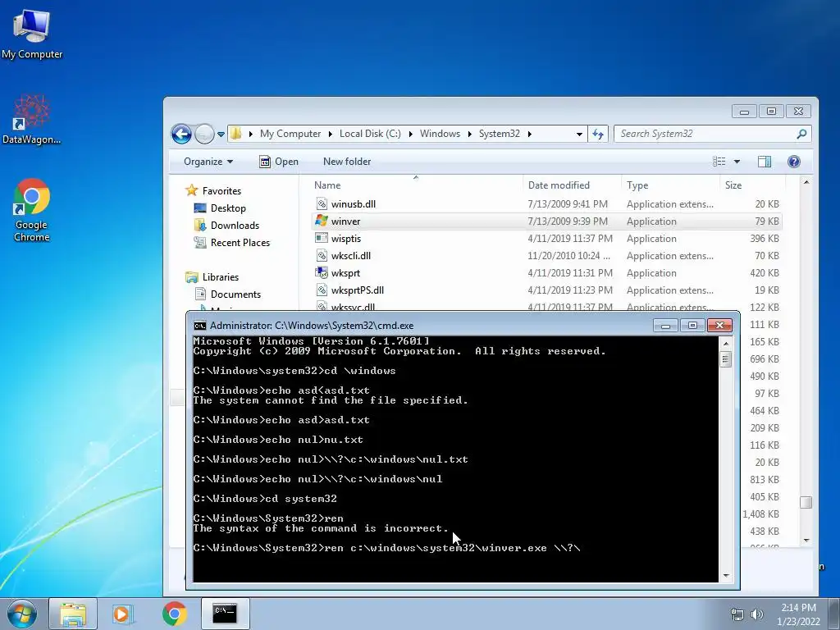The width and height of the screenshot is (840, 630).
Task: Click the Explorer file list scroll down arrow
Action: click(806, 541)
